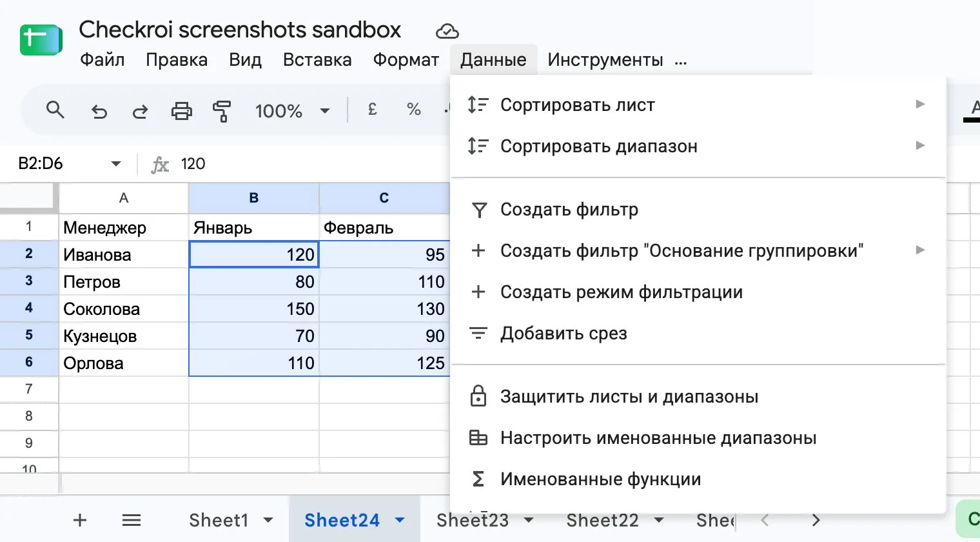The width and height of the screenshot is (980, 542).
Task: Choose Настроить именованные диапазоны
Action: pos(698,437)
